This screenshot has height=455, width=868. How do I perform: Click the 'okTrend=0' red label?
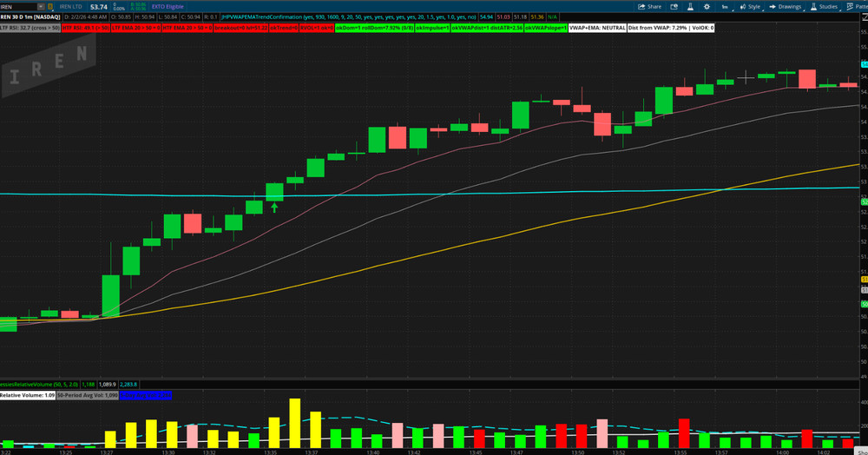(x=284, y=28)
